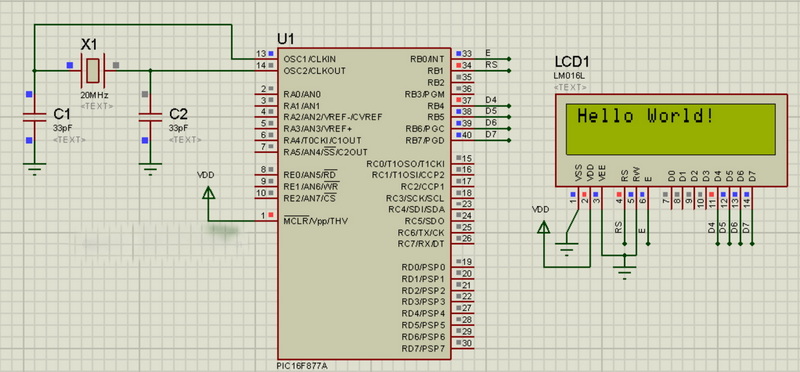Click the RB0/INT pin label

click(427, 59)
